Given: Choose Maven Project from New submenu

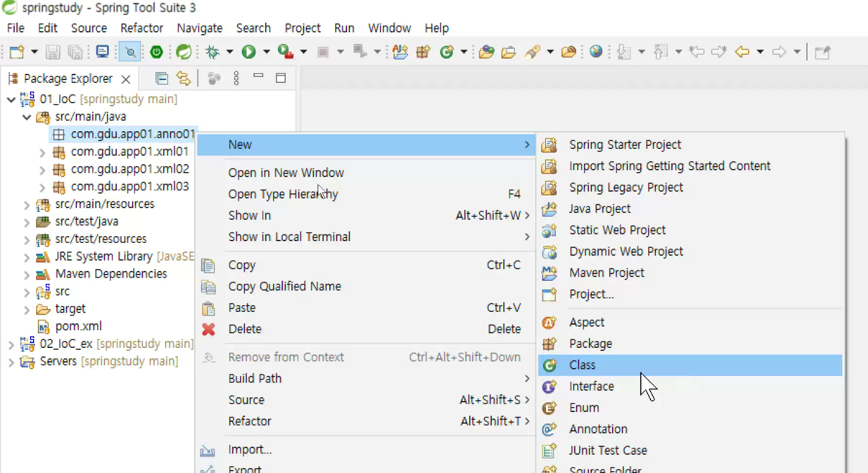Looking at the screenshot, I should [x=690, y=273].
